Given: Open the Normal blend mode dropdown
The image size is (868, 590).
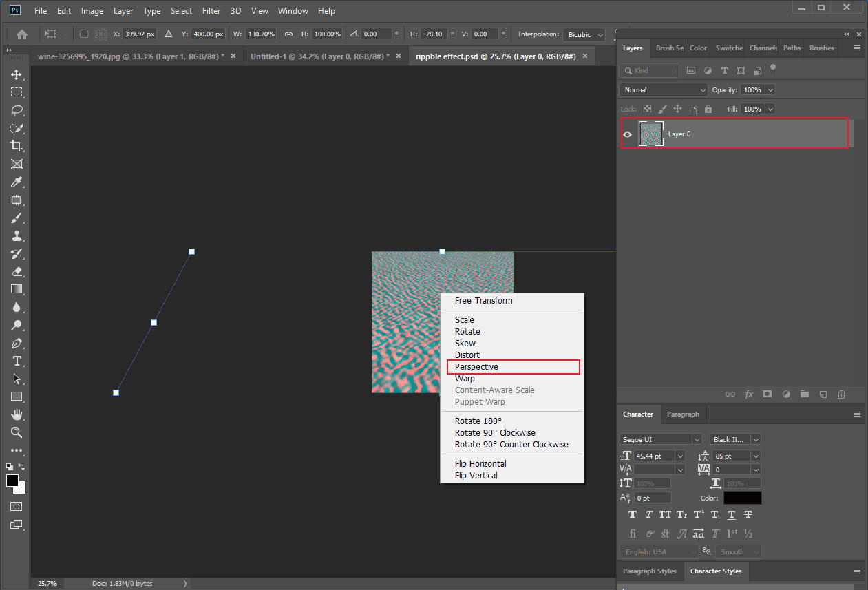Looking at the screenshot, I should [x=662, y=89].
